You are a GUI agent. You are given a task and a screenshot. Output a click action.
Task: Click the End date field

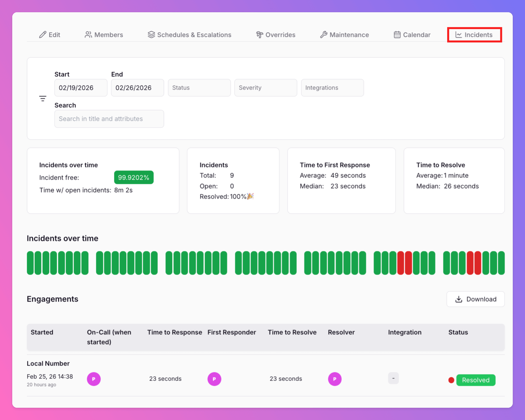(x=137, y=88)
